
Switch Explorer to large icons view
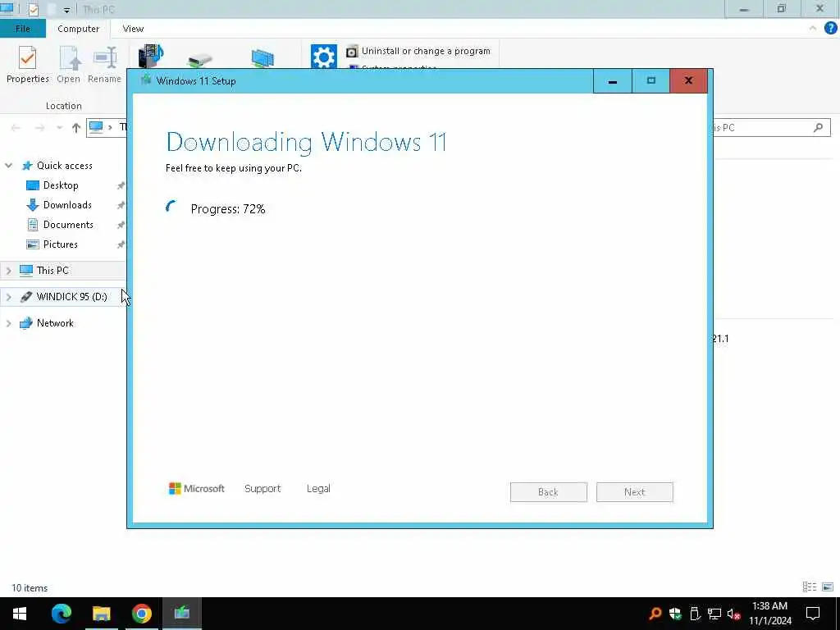(x=828, y=587)
